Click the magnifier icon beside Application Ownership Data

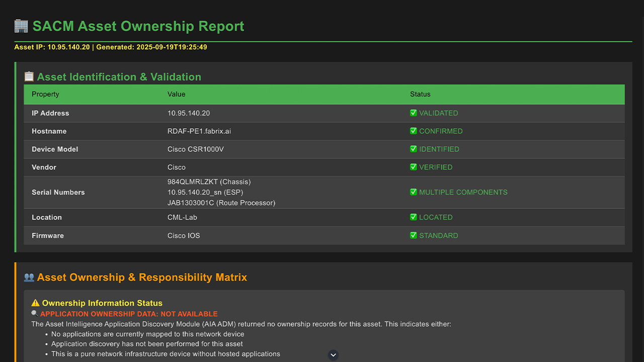point(35,314)
